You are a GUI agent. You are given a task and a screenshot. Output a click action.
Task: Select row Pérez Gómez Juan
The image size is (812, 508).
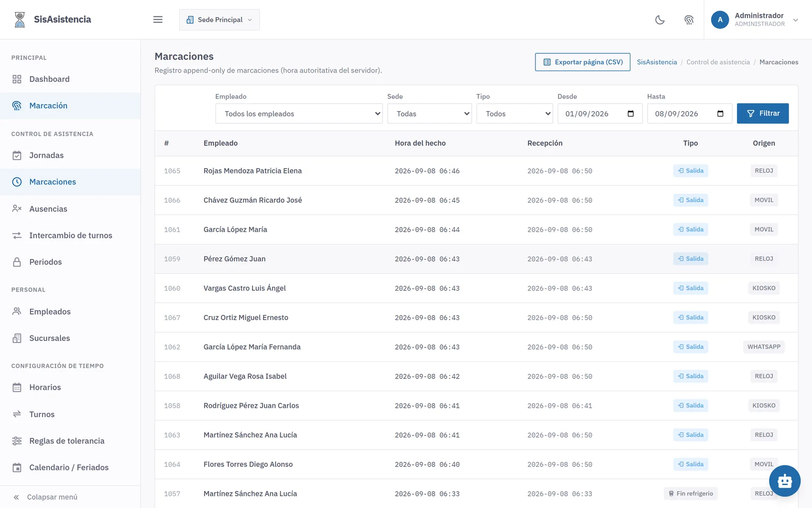pos(476,259)
